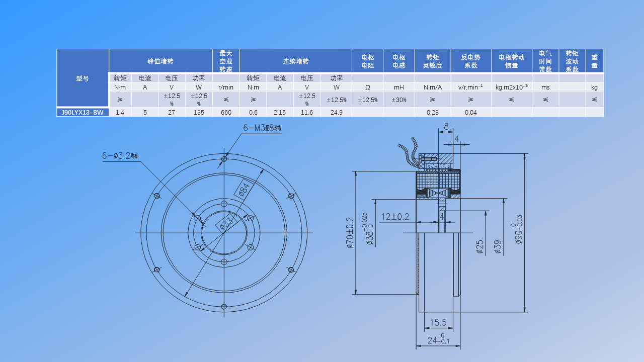
Task: Click the 转矩波动系数 header
Action: tap(572, 61)
